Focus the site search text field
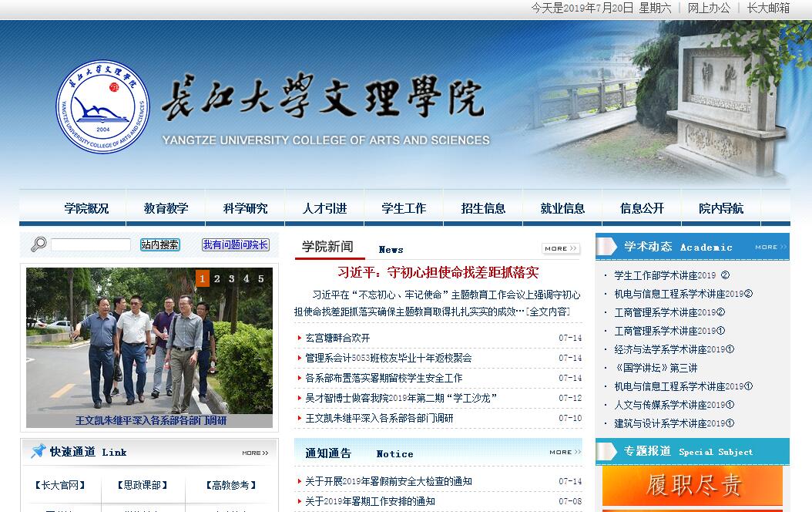Screen dimensions: 812x512 [91, 244]
